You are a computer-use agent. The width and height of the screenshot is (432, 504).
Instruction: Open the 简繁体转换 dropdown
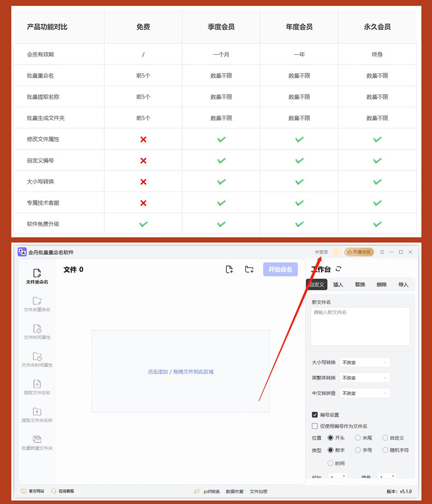click(365, 378)
